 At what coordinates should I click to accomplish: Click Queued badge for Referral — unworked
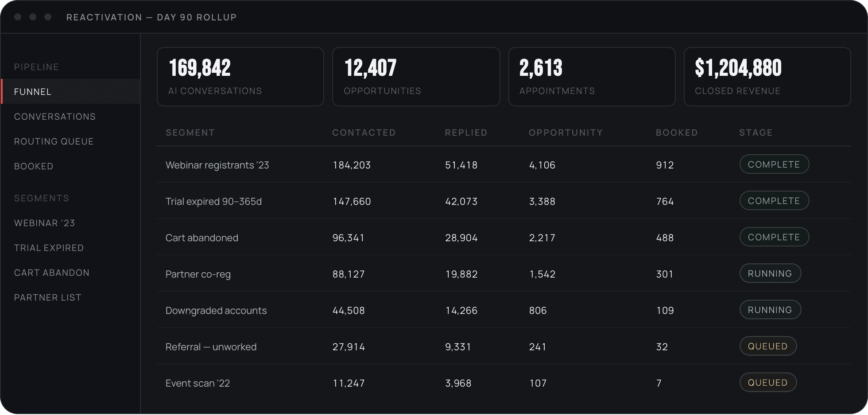768,346
